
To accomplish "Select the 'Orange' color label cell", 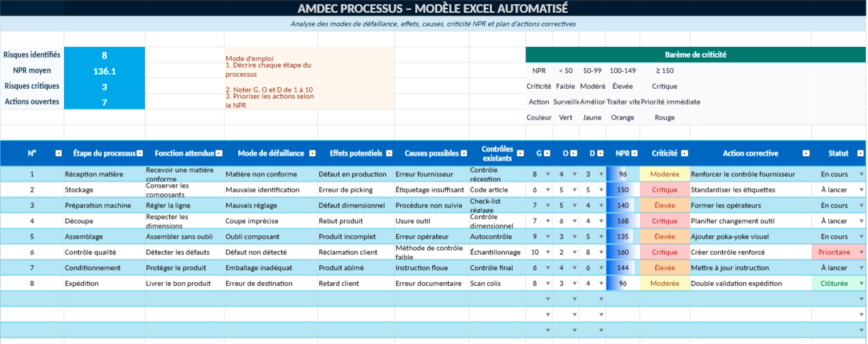I will point(623,117).
